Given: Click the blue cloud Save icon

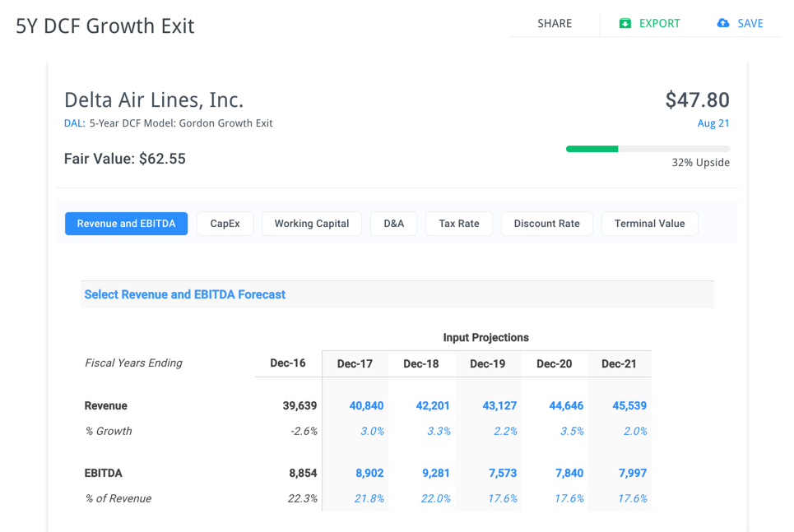Looking at the screenshot, I should [x=723, y=23].
